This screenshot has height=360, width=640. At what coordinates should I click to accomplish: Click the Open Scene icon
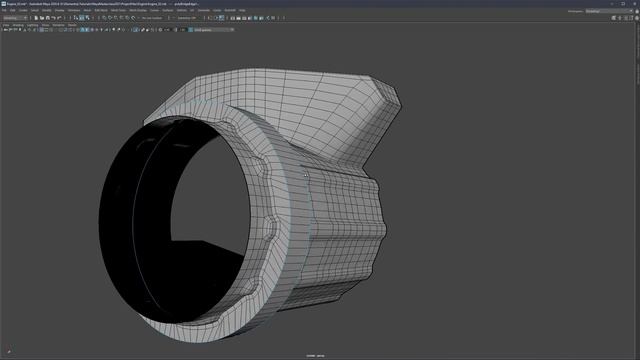click(42, 18)
